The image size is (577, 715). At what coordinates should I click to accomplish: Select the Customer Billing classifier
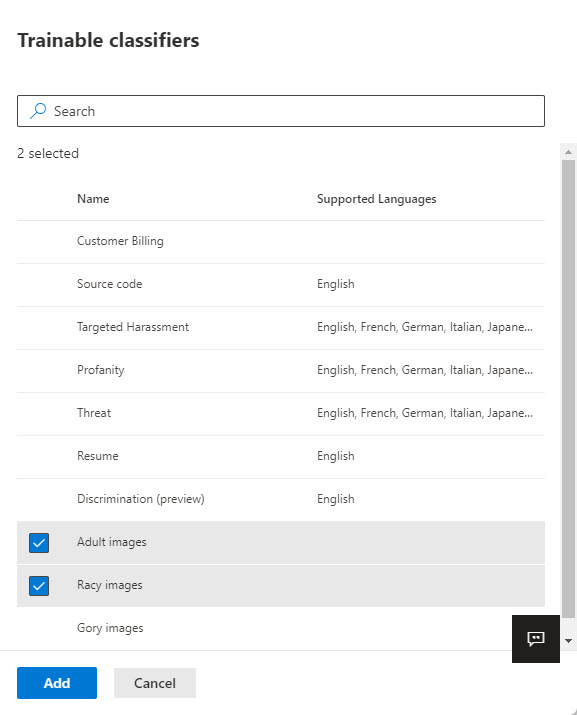point(281,242)
